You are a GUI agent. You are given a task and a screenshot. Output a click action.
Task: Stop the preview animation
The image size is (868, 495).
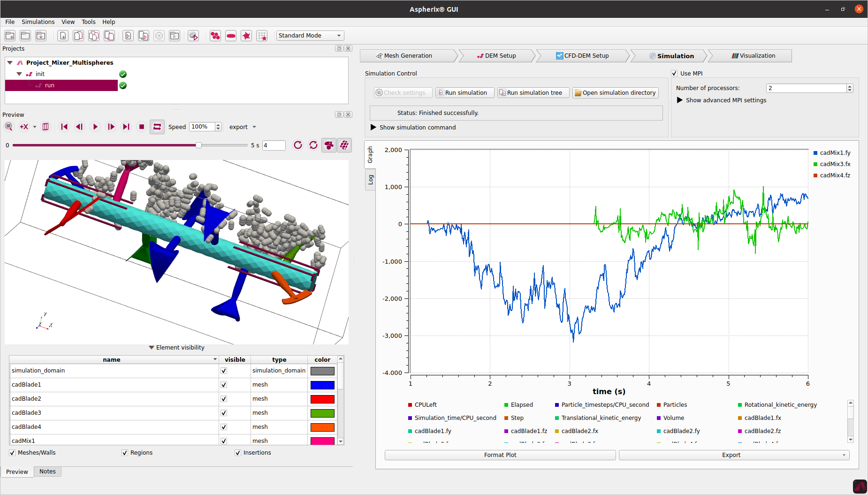[x=142, y=127]
